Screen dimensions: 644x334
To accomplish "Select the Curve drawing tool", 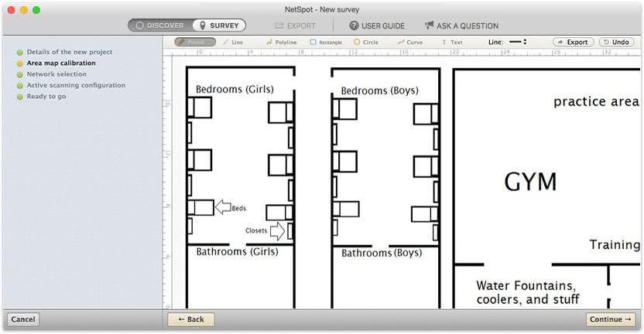I will (x=410, y=42).
